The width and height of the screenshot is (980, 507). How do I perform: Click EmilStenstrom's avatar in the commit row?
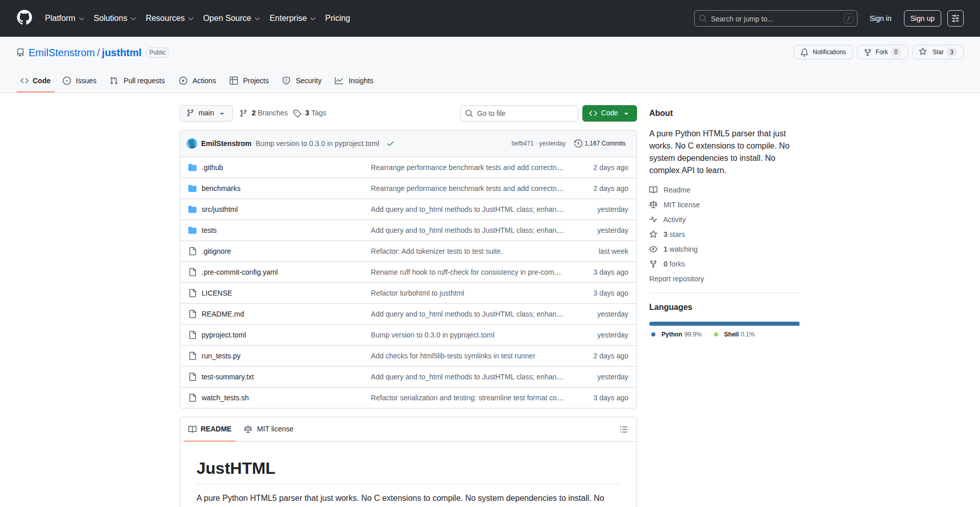pyautogui.click(x=192, y=143)
